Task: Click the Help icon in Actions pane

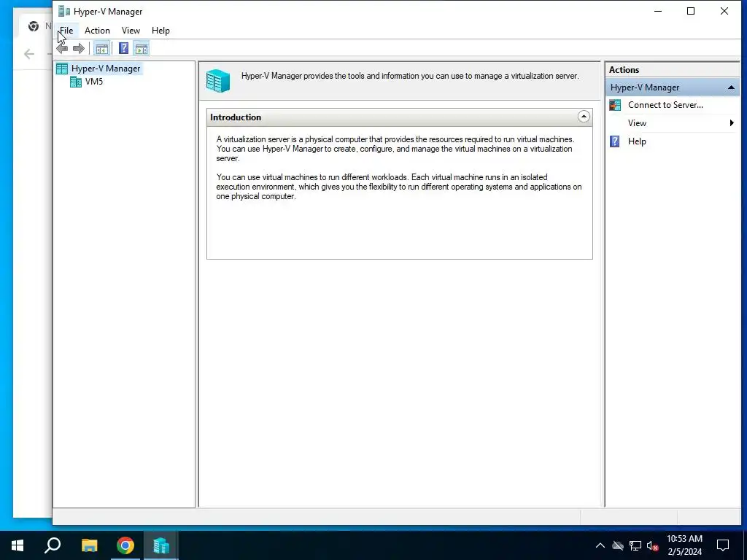Action: coord(615,141)
